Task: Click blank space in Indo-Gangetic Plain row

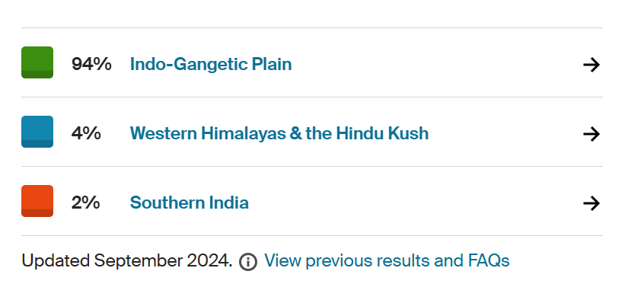Action: 435,64
